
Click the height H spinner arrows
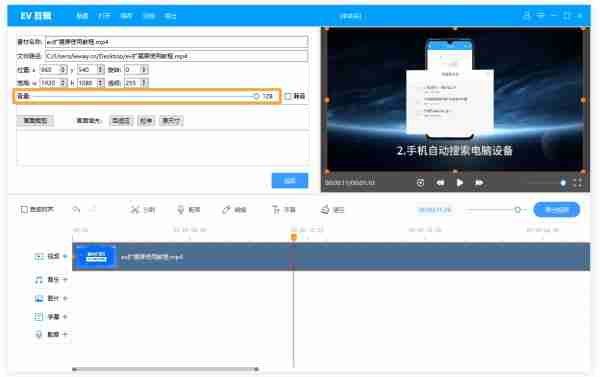click(100, 83)
